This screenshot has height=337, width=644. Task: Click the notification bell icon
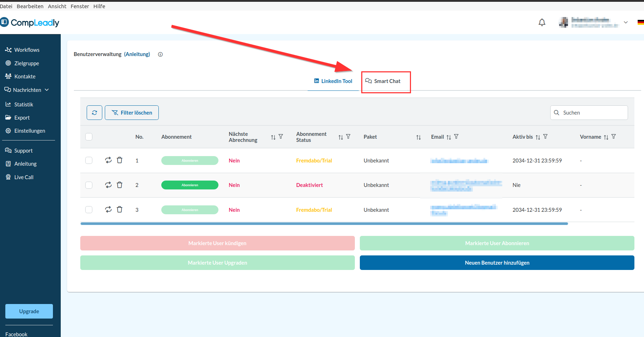(x=542, y=23)
